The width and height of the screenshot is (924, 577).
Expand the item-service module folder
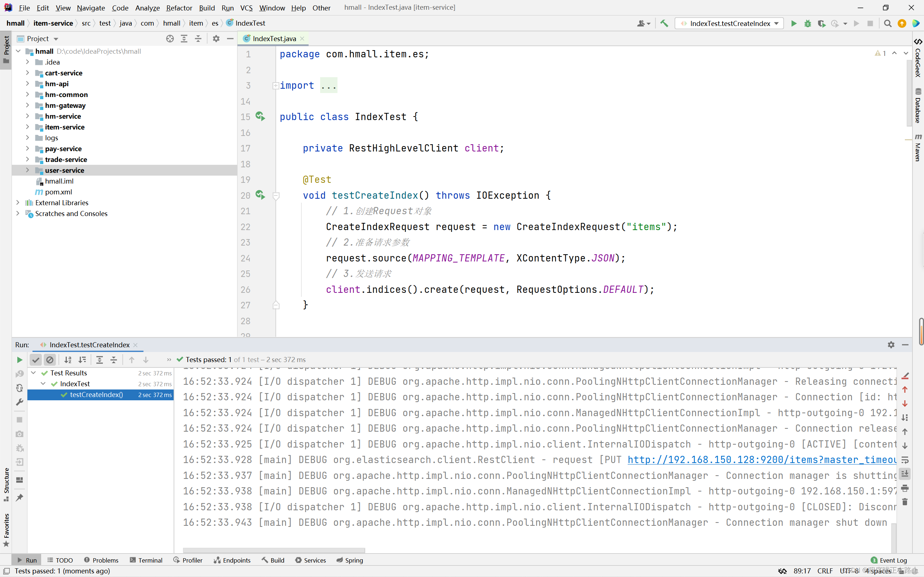[x=27, y=127]
